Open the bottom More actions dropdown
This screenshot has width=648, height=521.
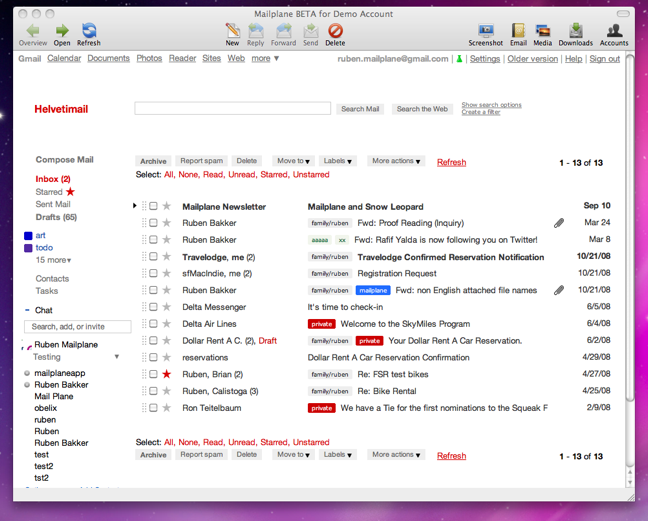click(x=396, y=454)
